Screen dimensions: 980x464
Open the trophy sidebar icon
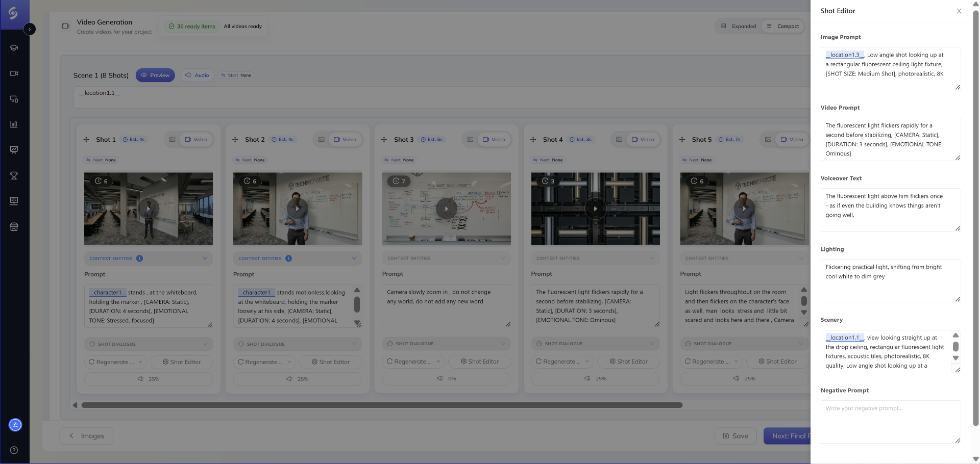tap(14, 175)
